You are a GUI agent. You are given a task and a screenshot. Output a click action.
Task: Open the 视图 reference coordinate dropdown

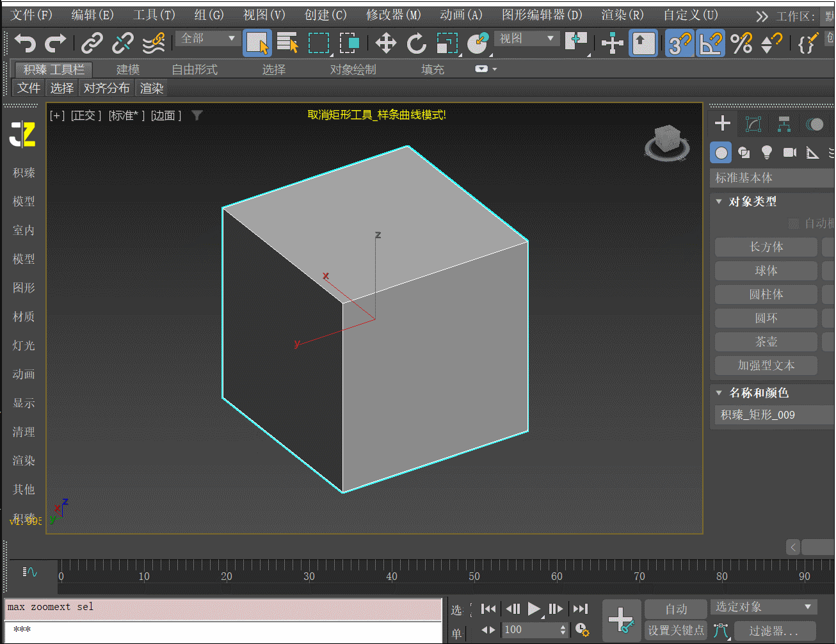coord(526,38)
